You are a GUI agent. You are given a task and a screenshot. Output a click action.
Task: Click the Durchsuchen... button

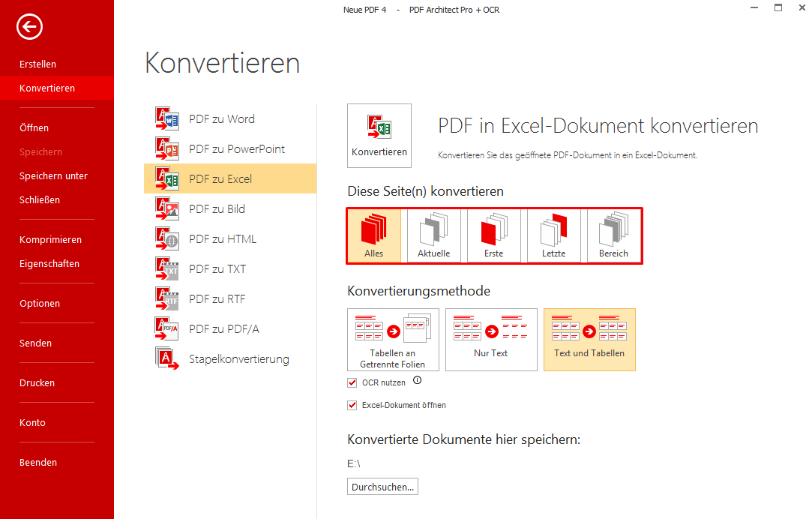[x=382, y=487]
